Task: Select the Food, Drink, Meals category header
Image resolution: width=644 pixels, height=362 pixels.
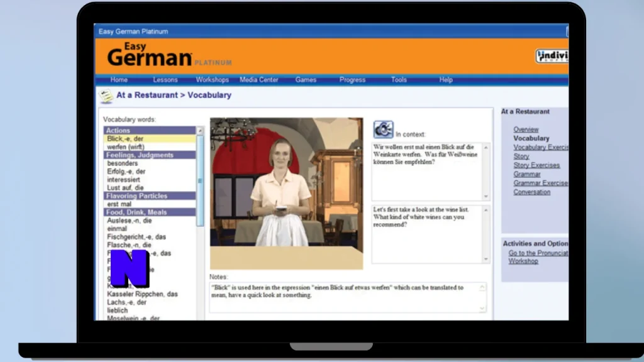Action: [x=150, y=212]
